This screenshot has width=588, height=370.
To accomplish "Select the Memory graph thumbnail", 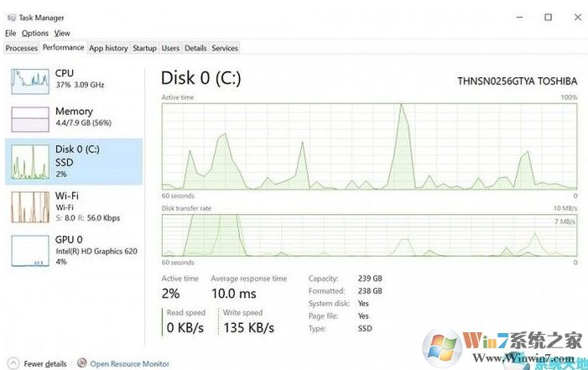I will pyautogui.click(x=30, y=119).
